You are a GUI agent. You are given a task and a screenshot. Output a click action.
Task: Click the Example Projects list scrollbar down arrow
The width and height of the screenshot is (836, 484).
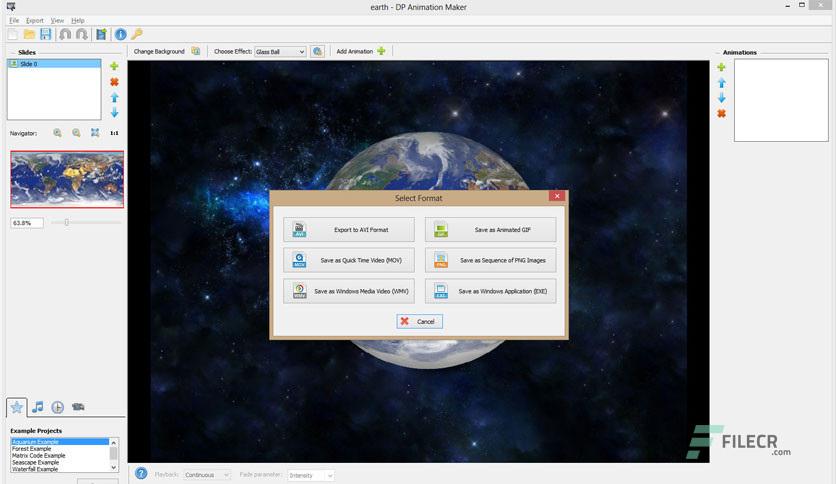point(114,467)
